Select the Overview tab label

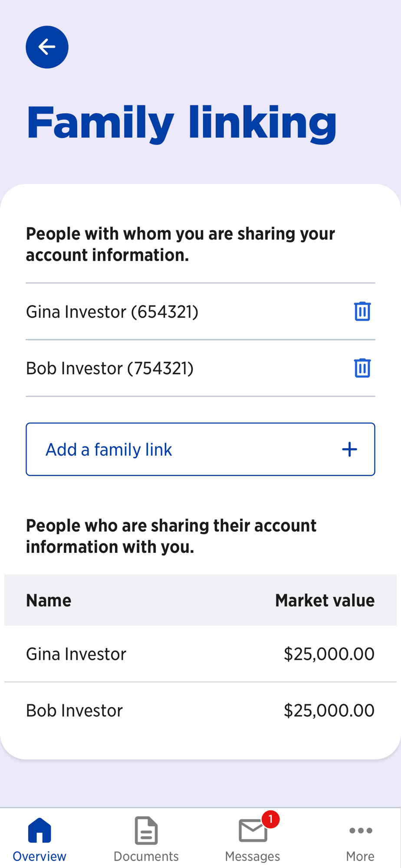click(39, 856)
